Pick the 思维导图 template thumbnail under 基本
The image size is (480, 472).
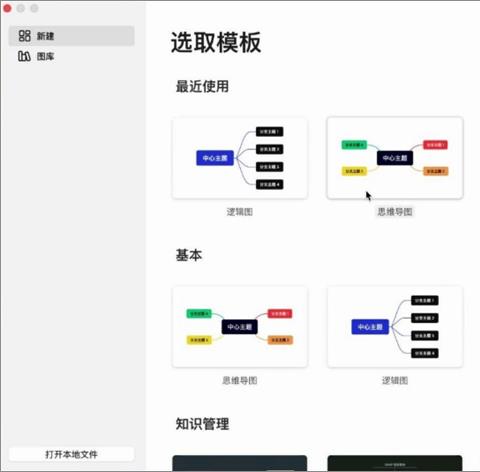240,327
